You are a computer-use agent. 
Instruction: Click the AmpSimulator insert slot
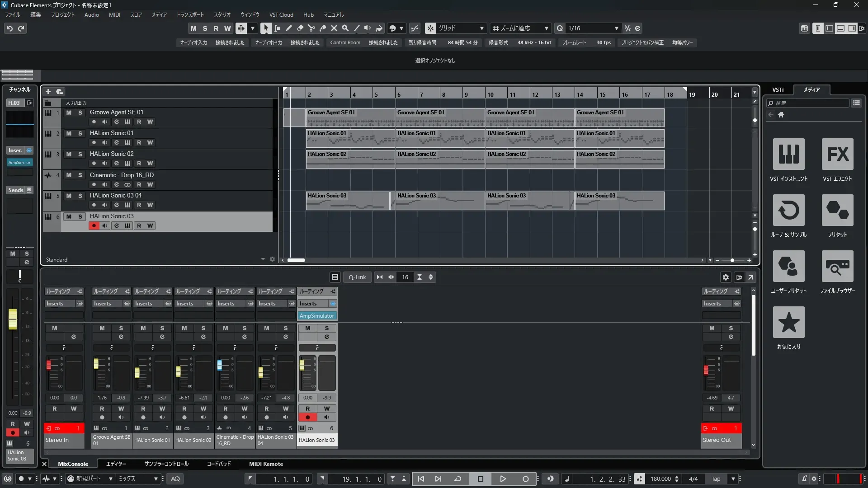coord(316,316)
